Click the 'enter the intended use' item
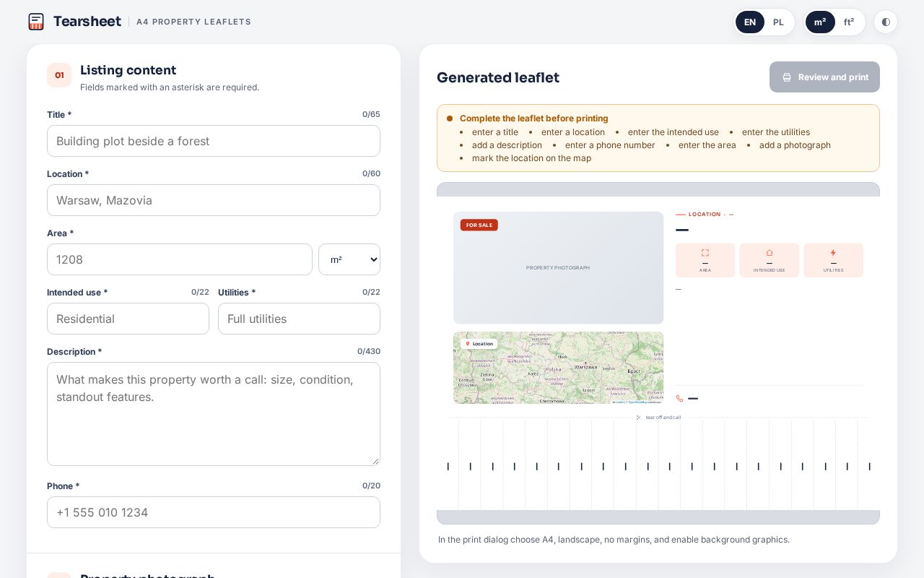Screen dimensions: 924x578 tap(674, 132)
